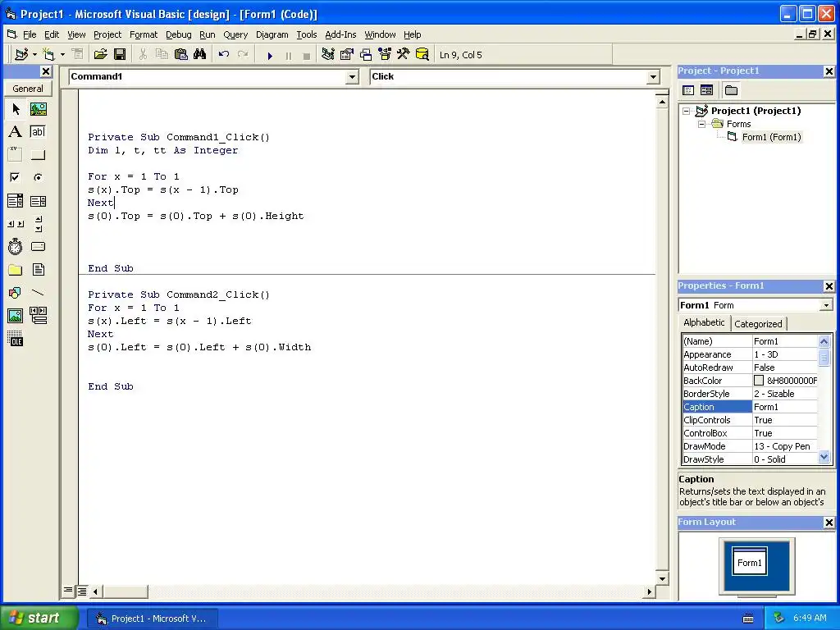Viewport: 840px width, 630px height.
Task: Open Form Layout Window toolbar icon
Action: pos(365,55)
